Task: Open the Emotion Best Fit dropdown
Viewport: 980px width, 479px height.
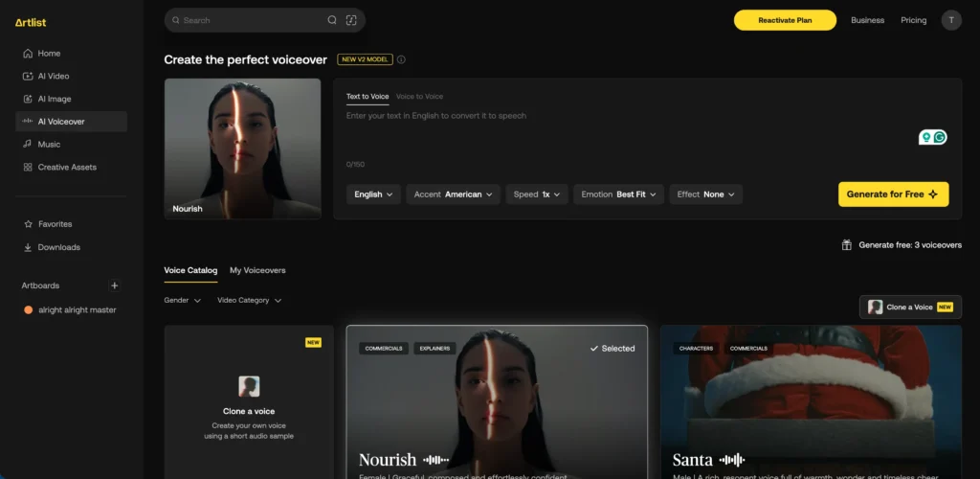Action: pos(619,194)
